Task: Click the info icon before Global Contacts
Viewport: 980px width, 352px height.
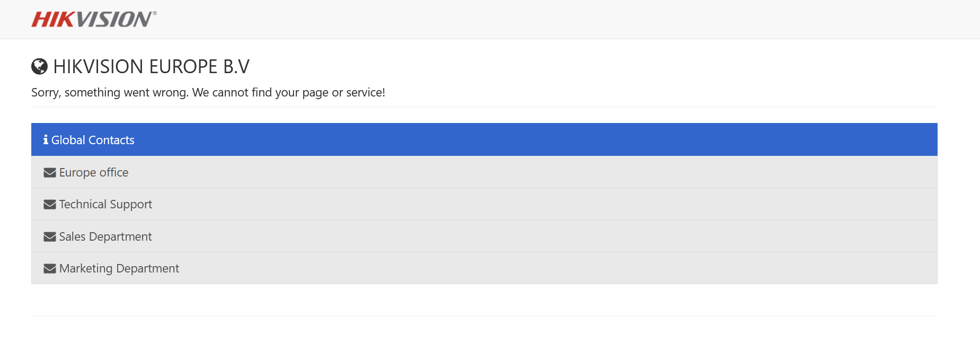Action: pyautogui.click(x=46, y=139)
